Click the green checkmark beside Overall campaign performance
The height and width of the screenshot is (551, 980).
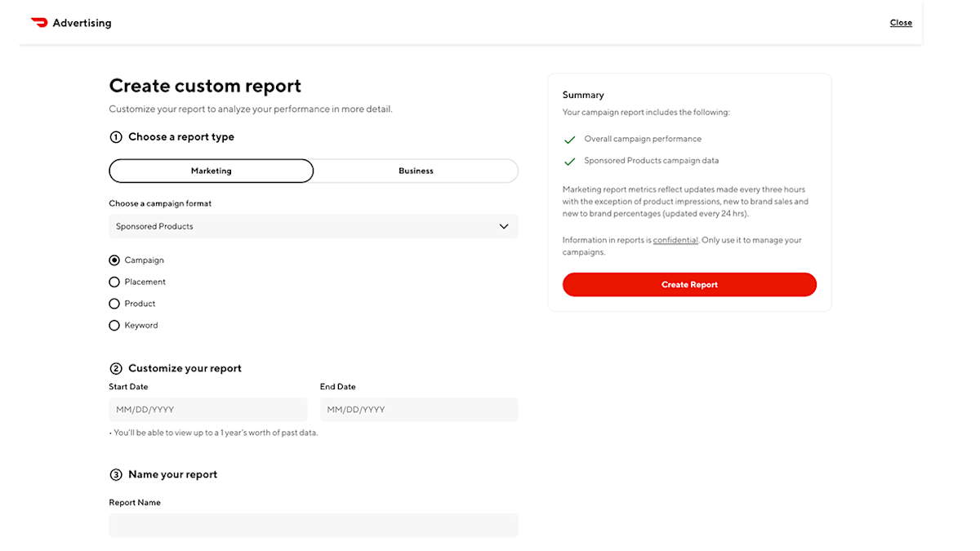[x=569, y=139]
